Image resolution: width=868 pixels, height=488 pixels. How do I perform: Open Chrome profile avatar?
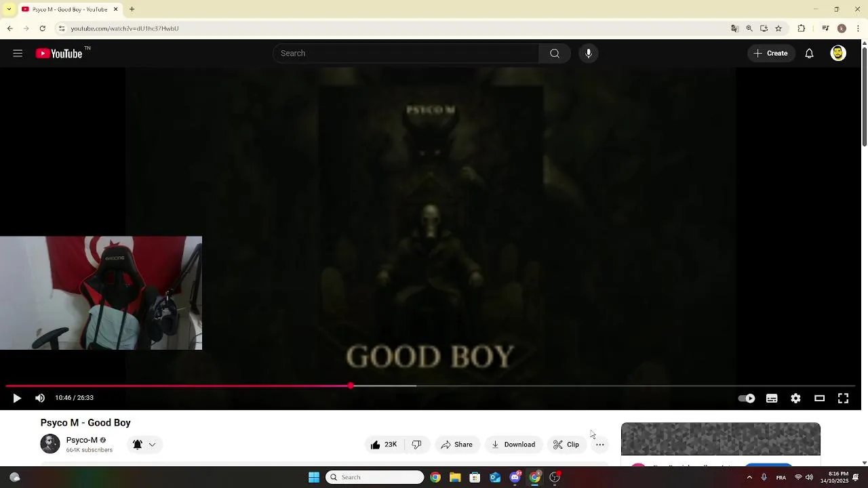tap(842, 28)
